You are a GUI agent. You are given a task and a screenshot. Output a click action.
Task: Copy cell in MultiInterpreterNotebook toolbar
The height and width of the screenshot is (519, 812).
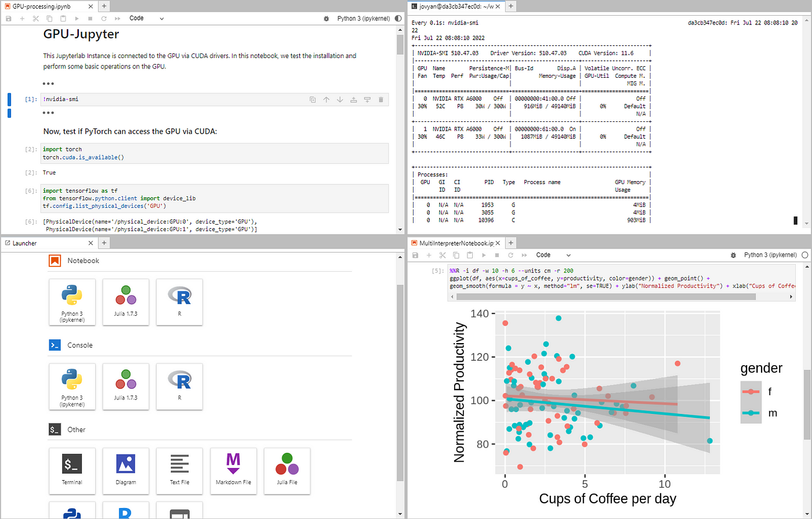(x=456, y=255)
